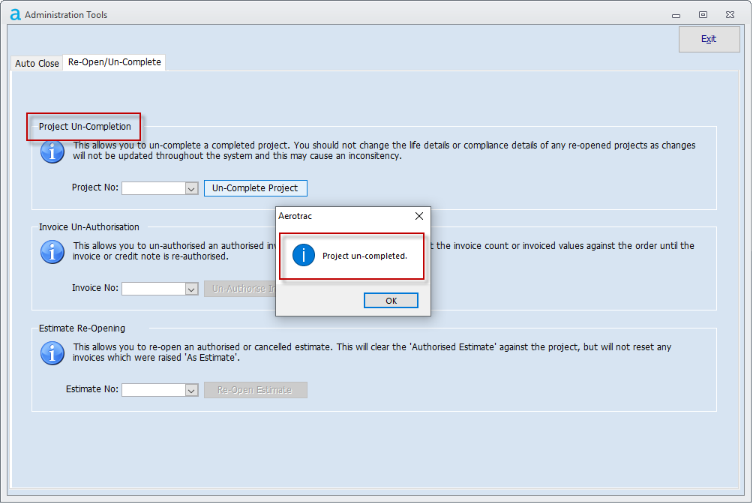Open the Invoice No dropdown arrow
This screenshot has height=503, width=752.
pyautogui.click(x=190, y=289)
